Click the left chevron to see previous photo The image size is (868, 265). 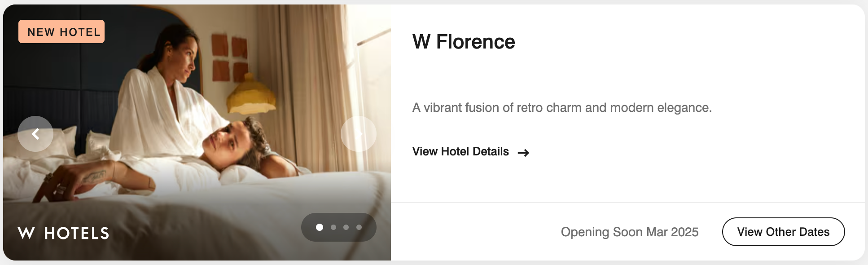click(x=35, y=133)
